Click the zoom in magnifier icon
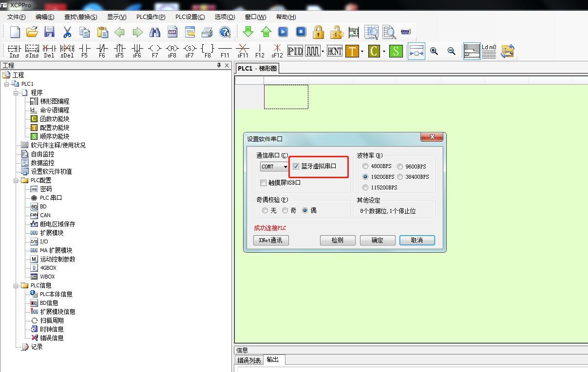Image resolution: width=588 pixels, height=372 pixels. pyautogui.click(x=434, y=51)
